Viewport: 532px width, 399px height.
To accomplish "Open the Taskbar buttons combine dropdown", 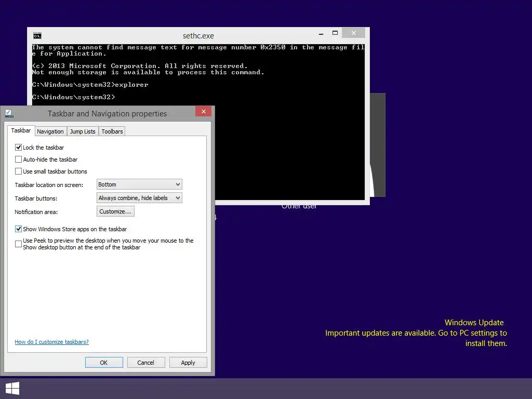I will [139, 198].
